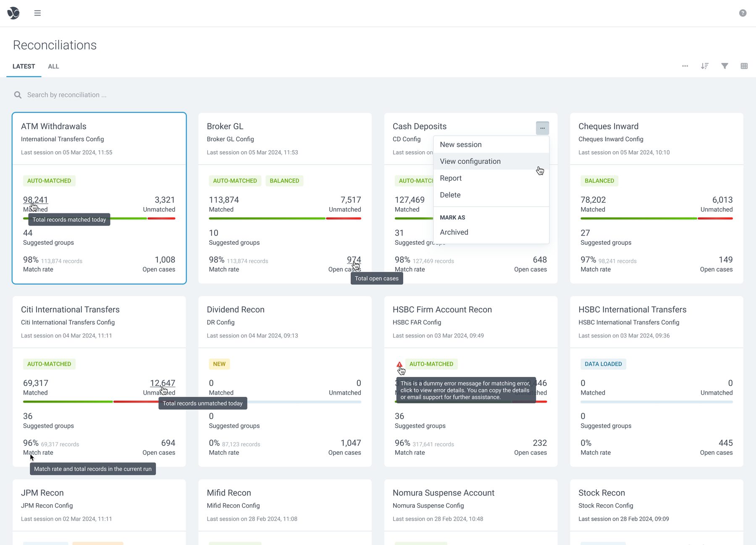Switch to table grid view icon
Image resolution: width=756 pixels, height=545 pixels.
click(x=744, y=66)
